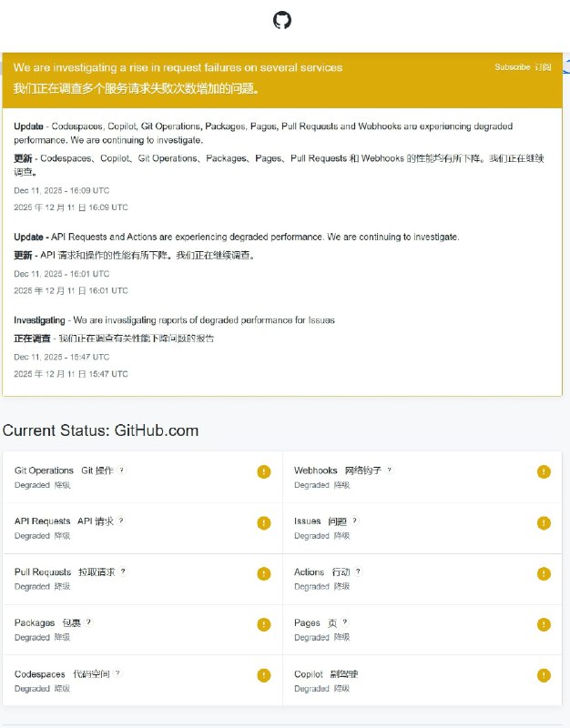
Task: Click the Degraded status under Copilot
Action: tap(311, 689)
